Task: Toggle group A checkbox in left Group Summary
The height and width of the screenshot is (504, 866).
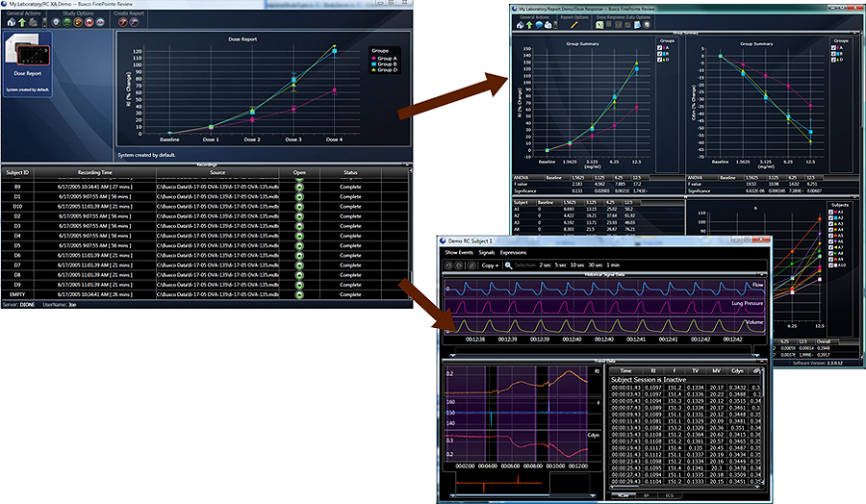Action: click(x=659, y=48)
